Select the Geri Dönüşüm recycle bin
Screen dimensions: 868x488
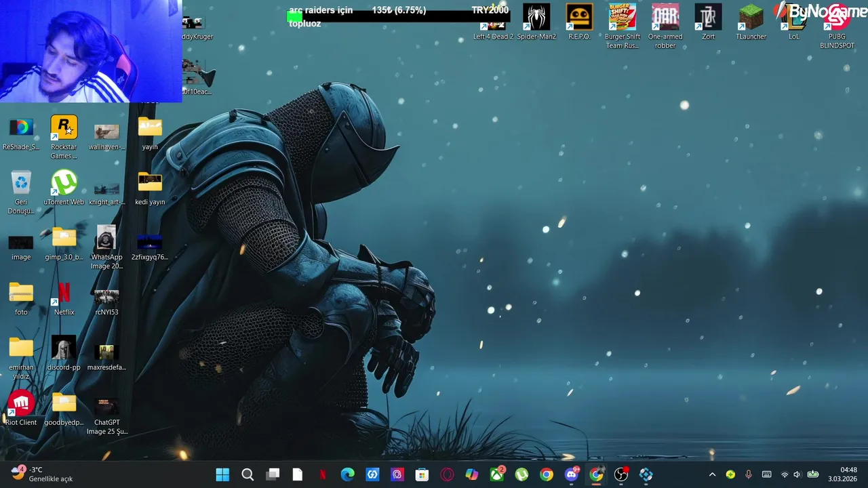coord(21,192)
